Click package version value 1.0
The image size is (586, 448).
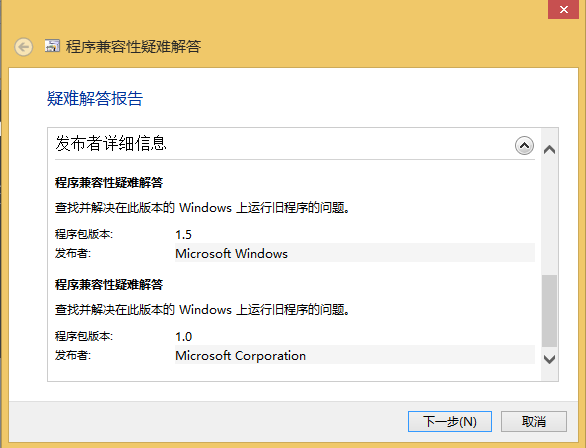pyautogui.click(x=183, y=337)
